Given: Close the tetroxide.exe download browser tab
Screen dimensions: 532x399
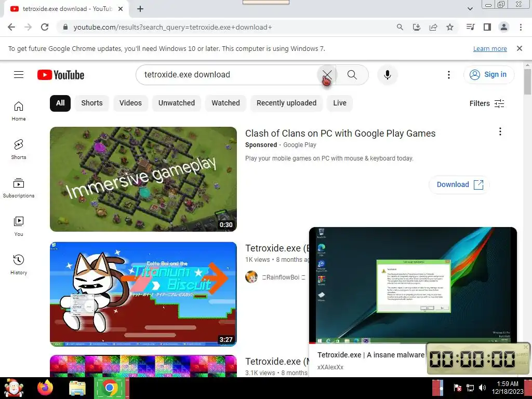Looking at the screenshot, I should pos(121,9).
